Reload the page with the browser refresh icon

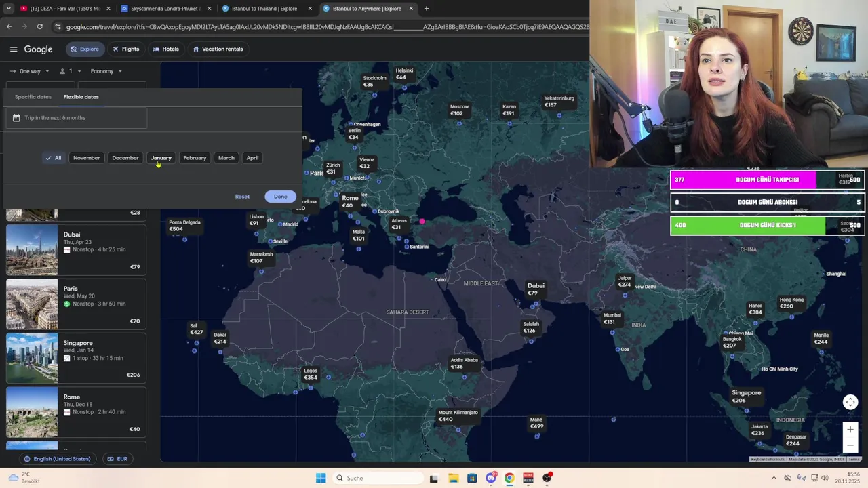[40, 26]
